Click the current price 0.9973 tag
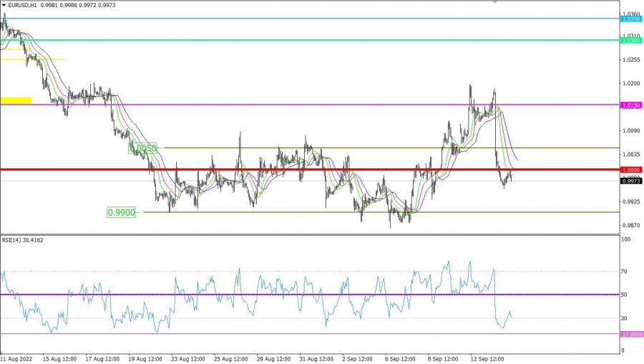This screenshot has height=364, width=644. click(630, 181)
